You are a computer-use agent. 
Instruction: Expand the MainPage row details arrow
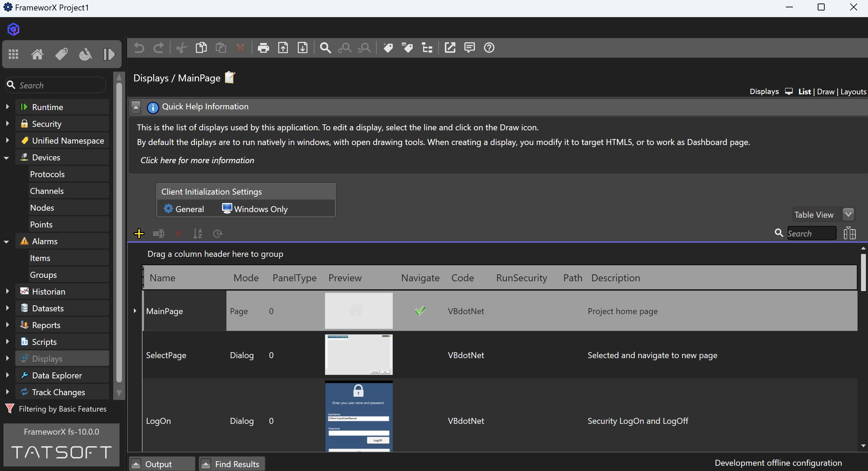click(135, 311)
